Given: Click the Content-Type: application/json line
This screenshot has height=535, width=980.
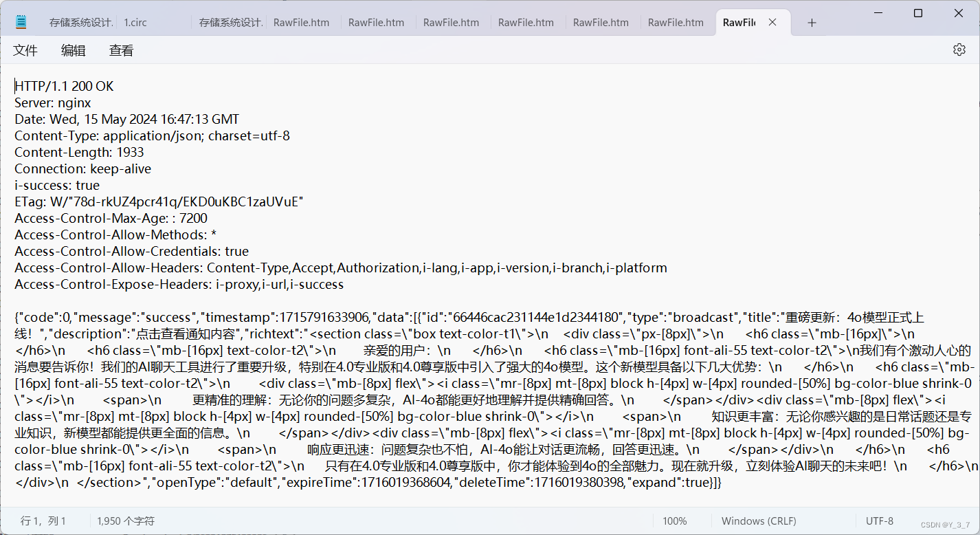Looking at the screenshot, I should coord(153,135).
